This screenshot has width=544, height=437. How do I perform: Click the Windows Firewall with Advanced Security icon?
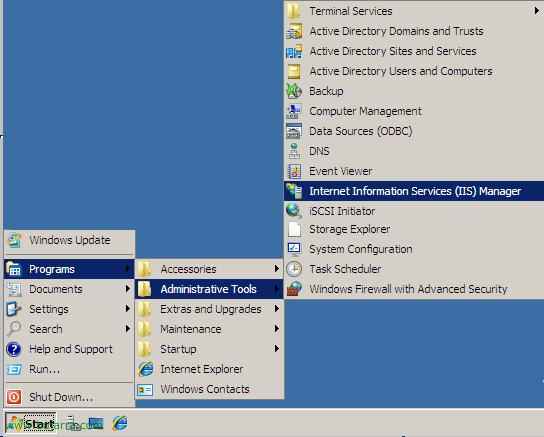point(294,289)
